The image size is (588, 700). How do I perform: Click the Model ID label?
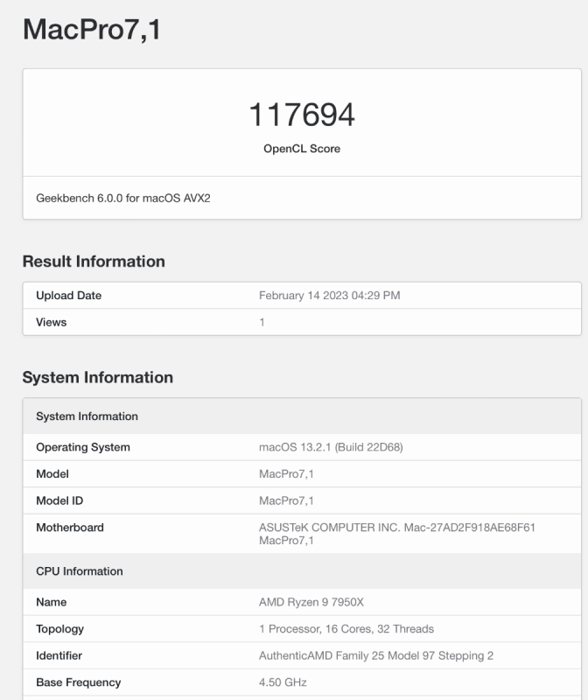59,500
